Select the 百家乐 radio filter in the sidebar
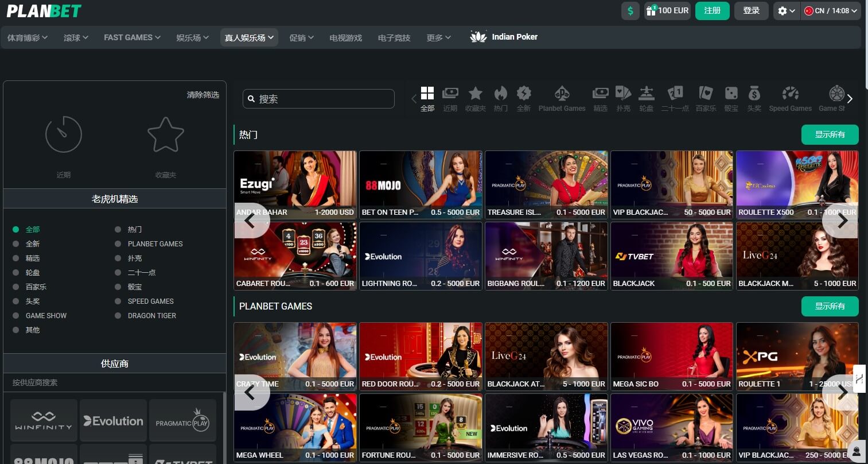The width and height of the screenshot is (868, 464). (x=16, y=287)
